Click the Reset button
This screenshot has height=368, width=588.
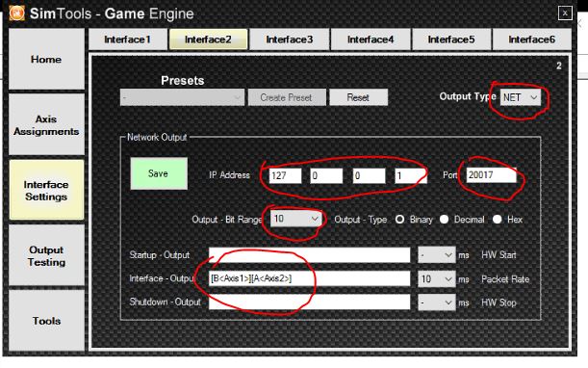tap(358, 97)
